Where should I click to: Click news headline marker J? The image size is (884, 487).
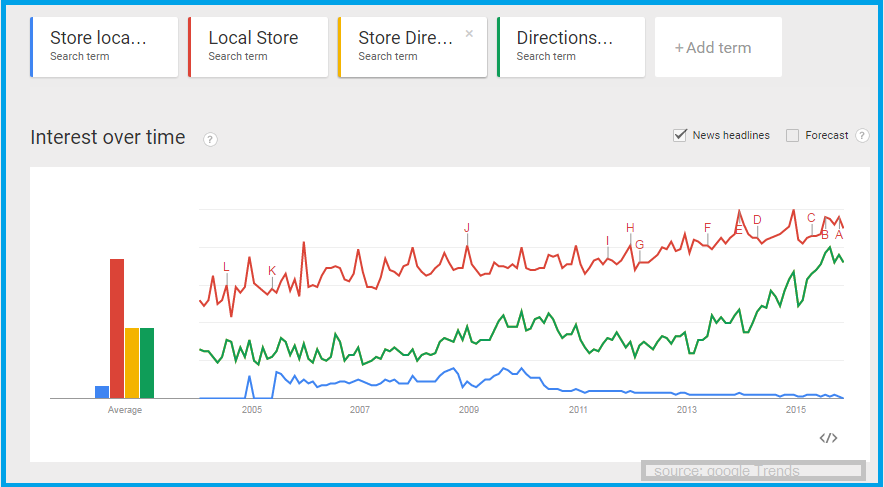pyautogui.click(x=467, y=228)
